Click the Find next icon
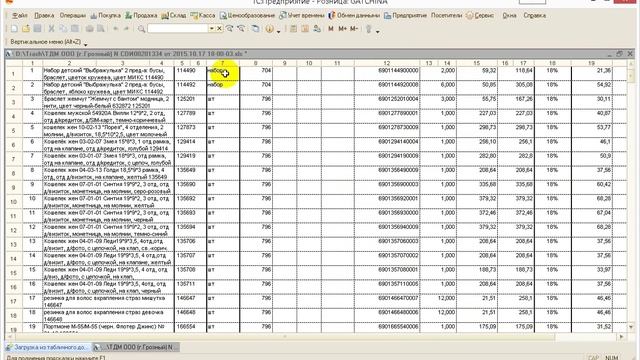The width and height of the screenshot is (640, 360). [x=230, y=29]
